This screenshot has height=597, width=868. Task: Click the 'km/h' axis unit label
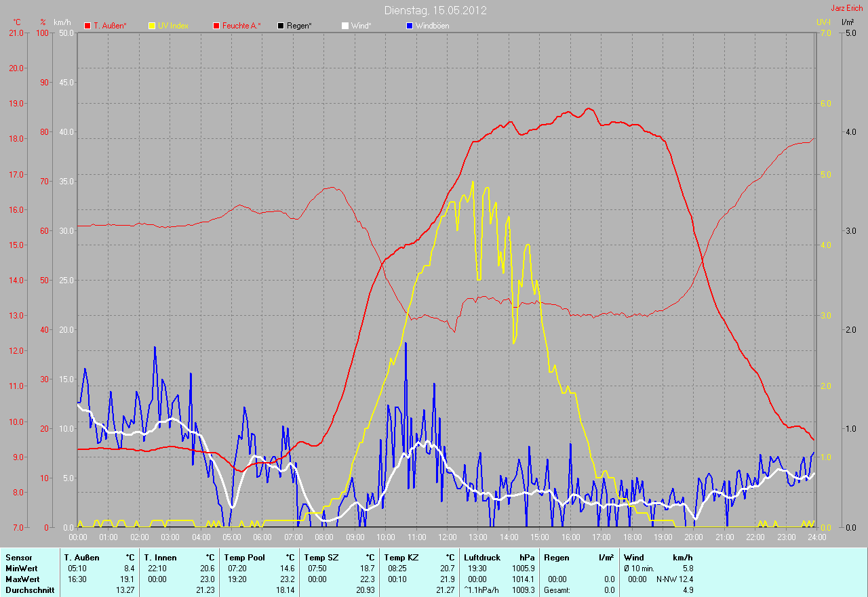pyautogui.click(x=62, y=22)
